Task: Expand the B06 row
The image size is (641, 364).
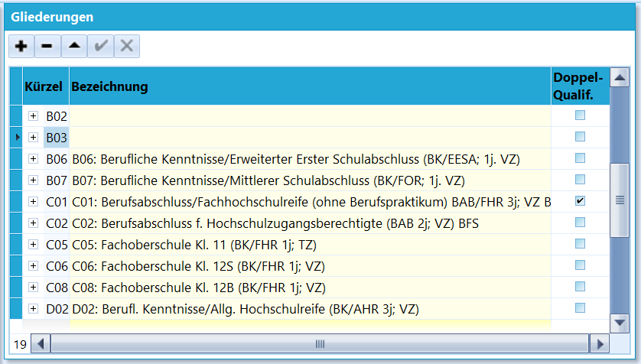Action: tap(33, 159)
